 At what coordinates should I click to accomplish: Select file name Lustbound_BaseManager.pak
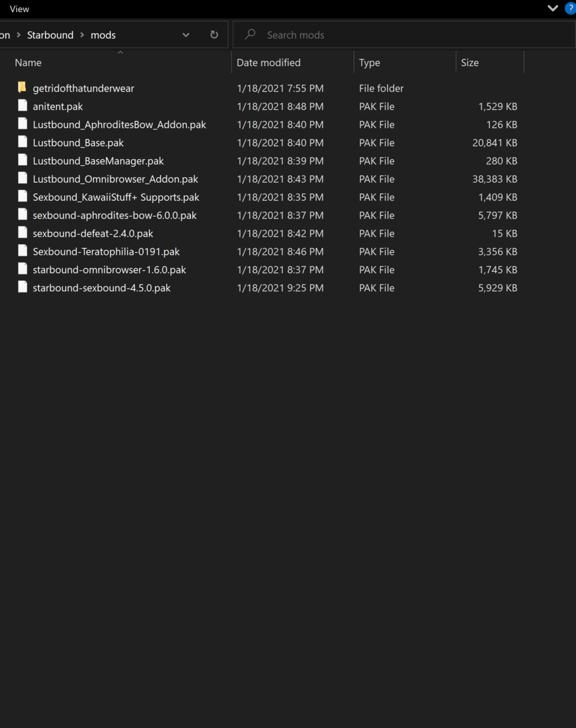point(98,160)
